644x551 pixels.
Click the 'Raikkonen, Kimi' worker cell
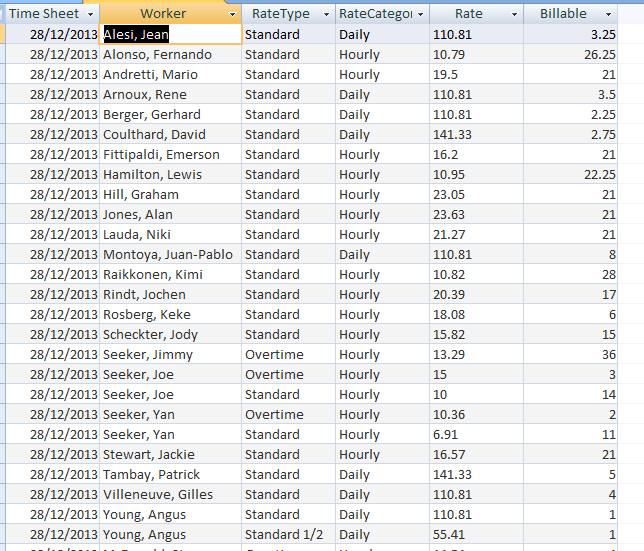click(170, 274)
